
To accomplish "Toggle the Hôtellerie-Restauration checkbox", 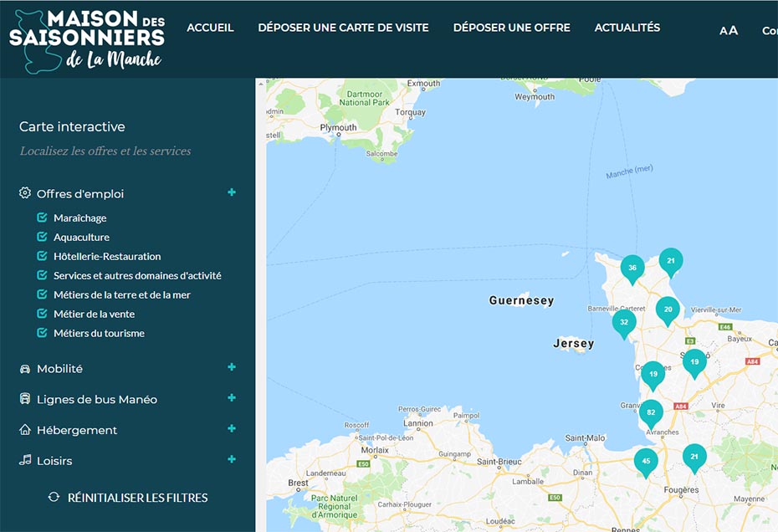I will [x=42, y=256].
